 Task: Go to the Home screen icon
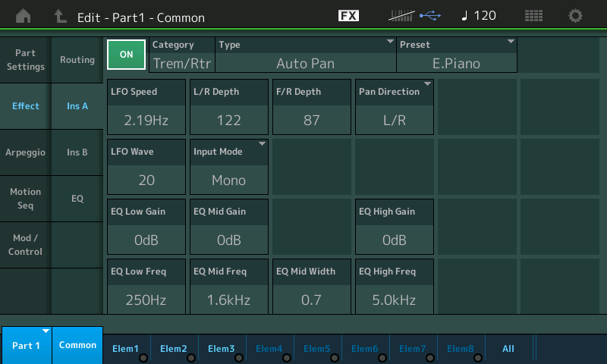point(24,16)
